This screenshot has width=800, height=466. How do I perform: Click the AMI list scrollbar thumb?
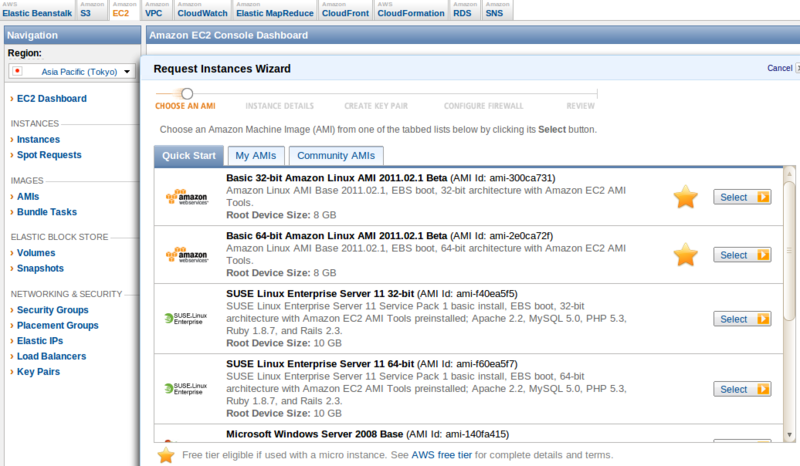[x=789, y=250]
